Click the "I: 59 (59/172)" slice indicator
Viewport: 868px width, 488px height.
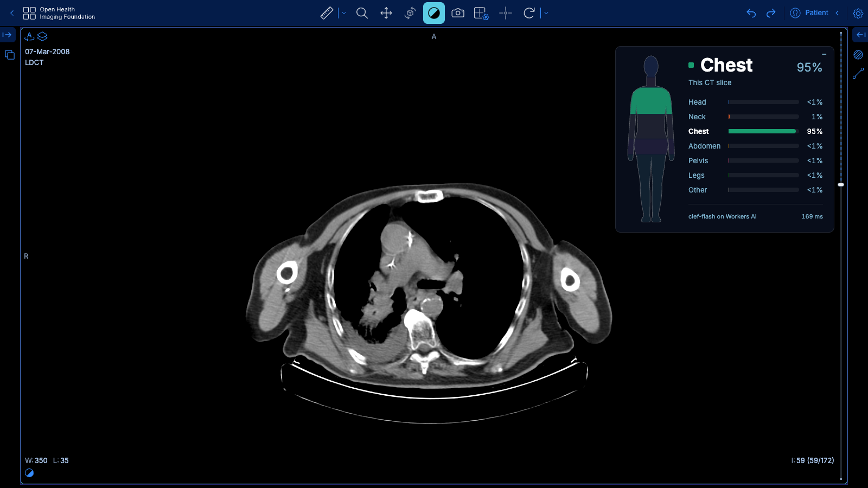pyautogui.click(x=813, y=460)
